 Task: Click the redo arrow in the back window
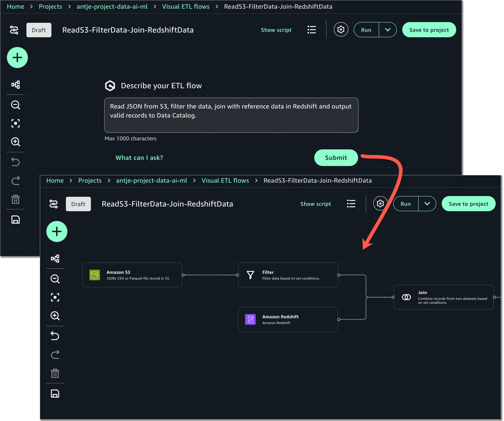click(x=16, y=180)
